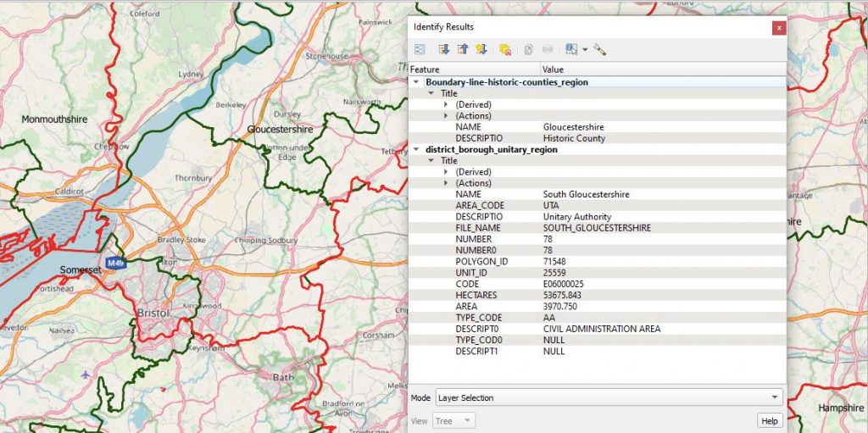Collapse the Boundary-line-historic-counties_region group
868x433 pixels.
pyautogui.click(x=416, y=82)
